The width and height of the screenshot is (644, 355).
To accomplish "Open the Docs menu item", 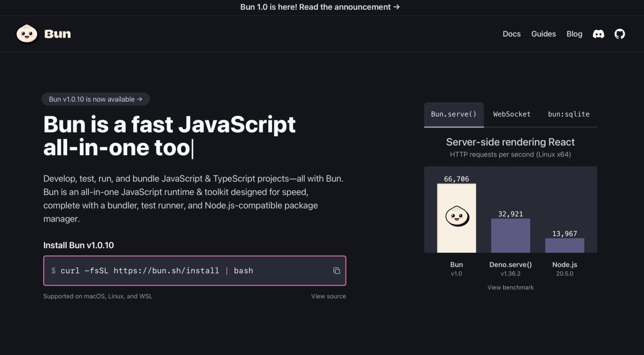I will [x=512, y=34].
